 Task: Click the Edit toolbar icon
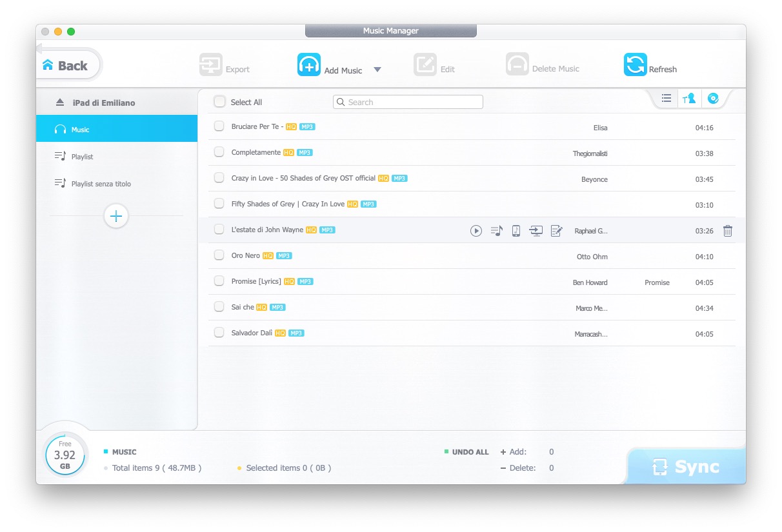(x=425, y=65)
